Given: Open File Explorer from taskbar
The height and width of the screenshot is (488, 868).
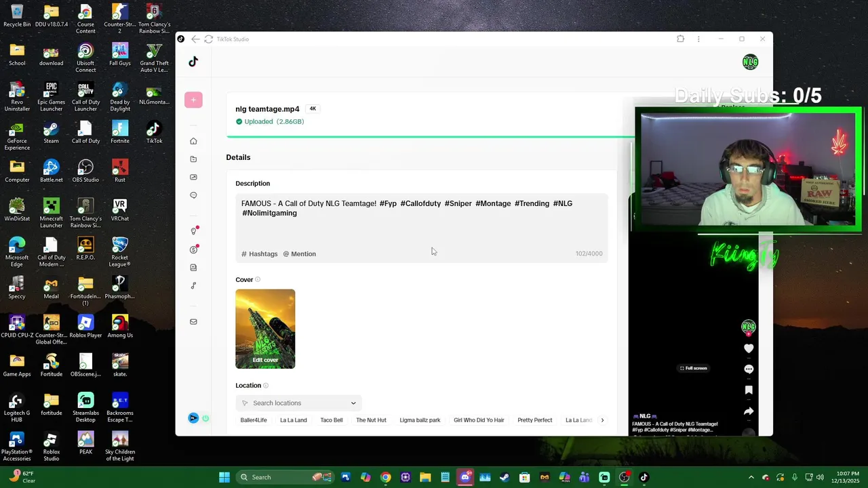Looking at the screenshot, I should [425, 477].
